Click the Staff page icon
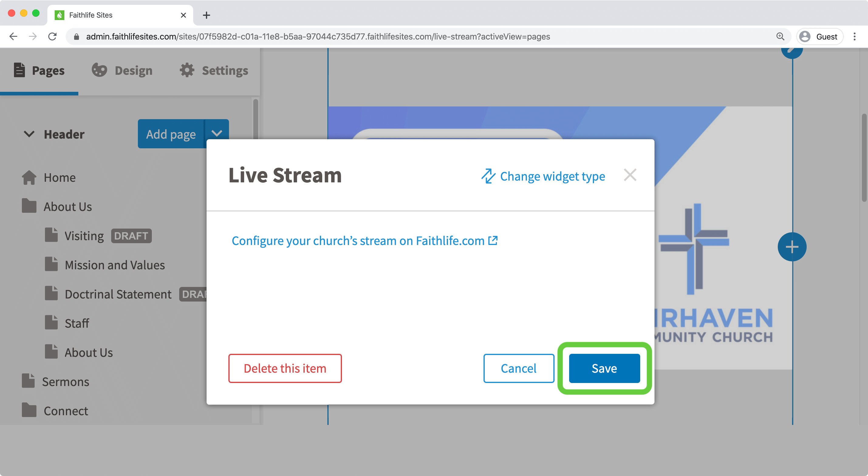The image size is (868, 476). [51, 322]
